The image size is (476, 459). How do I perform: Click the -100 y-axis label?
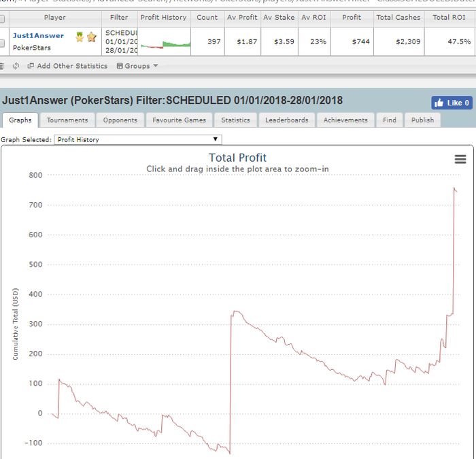click(x=33, y=443)
